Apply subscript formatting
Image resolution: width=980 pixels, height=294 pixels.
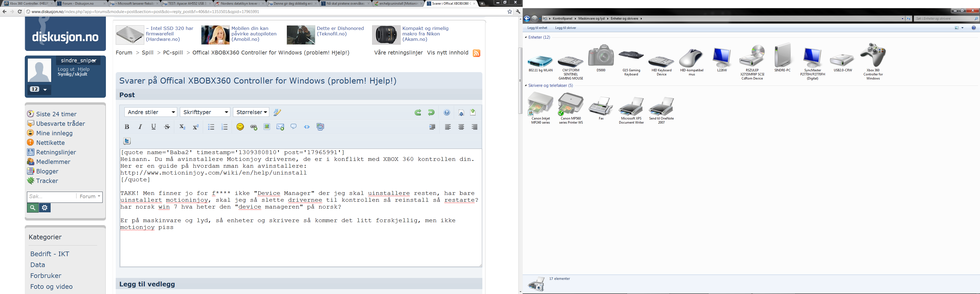[x=182, y=127]
